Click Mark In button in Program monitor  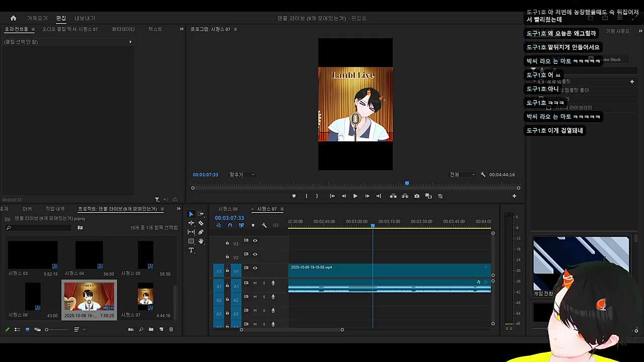(306, 196)
